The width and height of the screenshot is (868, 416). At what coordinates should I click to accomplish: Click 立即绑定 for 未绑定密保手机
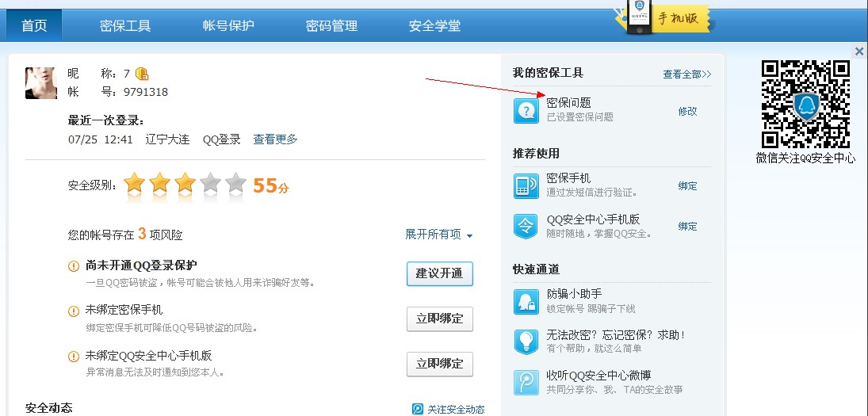pyautogui.click(x=439, y=319)
